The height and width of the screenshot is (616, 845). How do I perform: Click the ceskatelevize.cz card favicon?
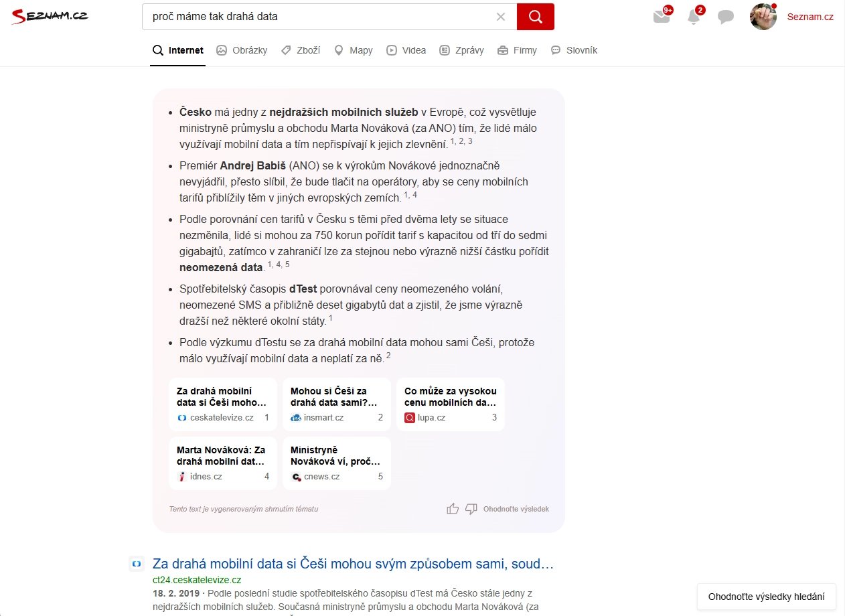181,417
